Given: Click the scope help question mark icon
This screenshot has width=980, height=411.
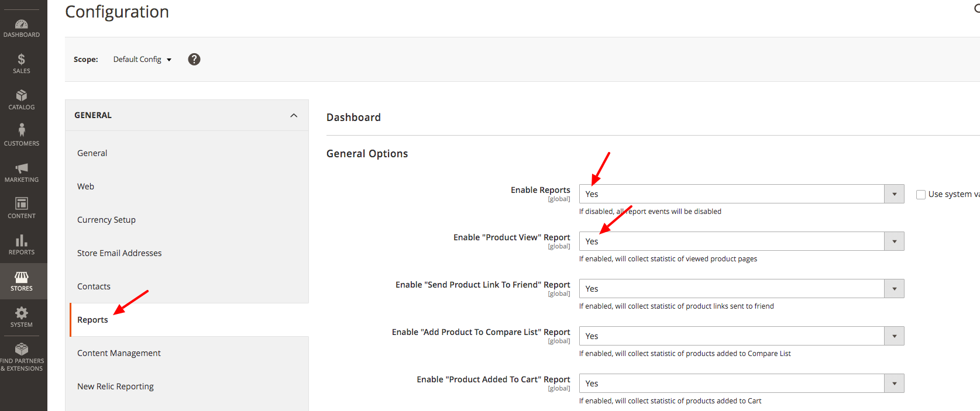Looking at the screenshot, I should [x=194, y=59].
